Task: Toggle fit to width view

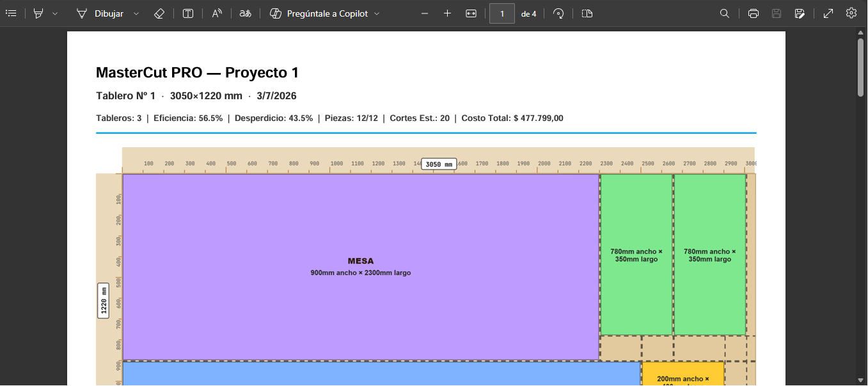Action: 471,13
